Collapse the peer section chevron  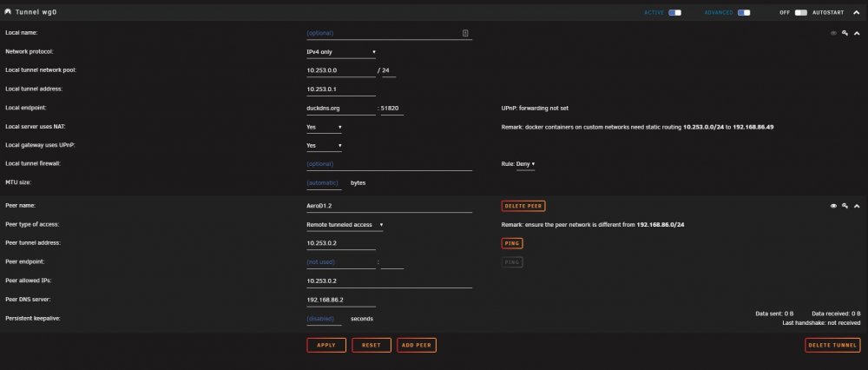pos(857,206)
